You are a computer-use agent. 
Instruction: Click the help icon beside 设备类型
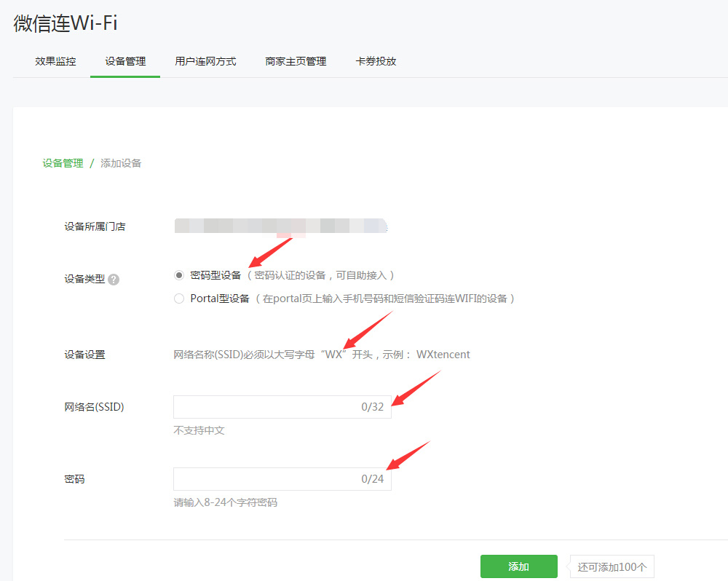pyautogui.click(x=114, y=279)
